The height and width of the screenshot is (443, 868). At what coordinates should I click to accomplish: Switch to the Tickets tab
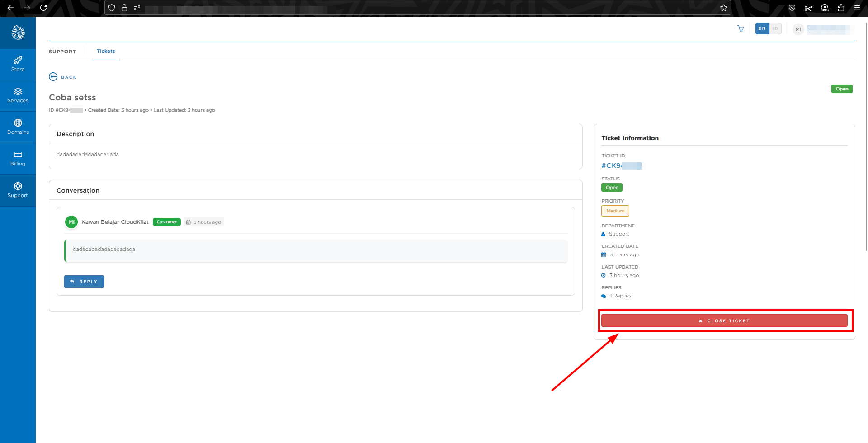(106, 52)
